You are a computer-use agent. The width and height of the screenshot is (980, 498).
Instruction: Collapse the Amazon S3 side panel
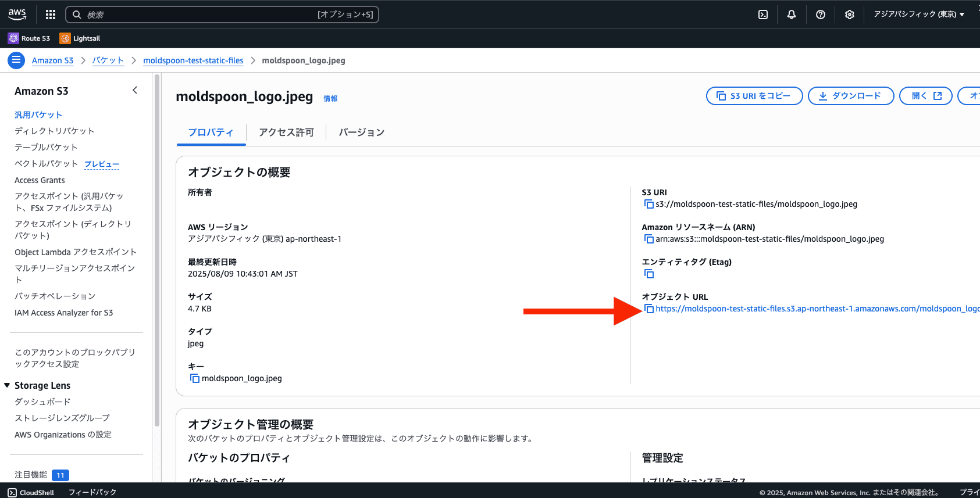point(135,90)
